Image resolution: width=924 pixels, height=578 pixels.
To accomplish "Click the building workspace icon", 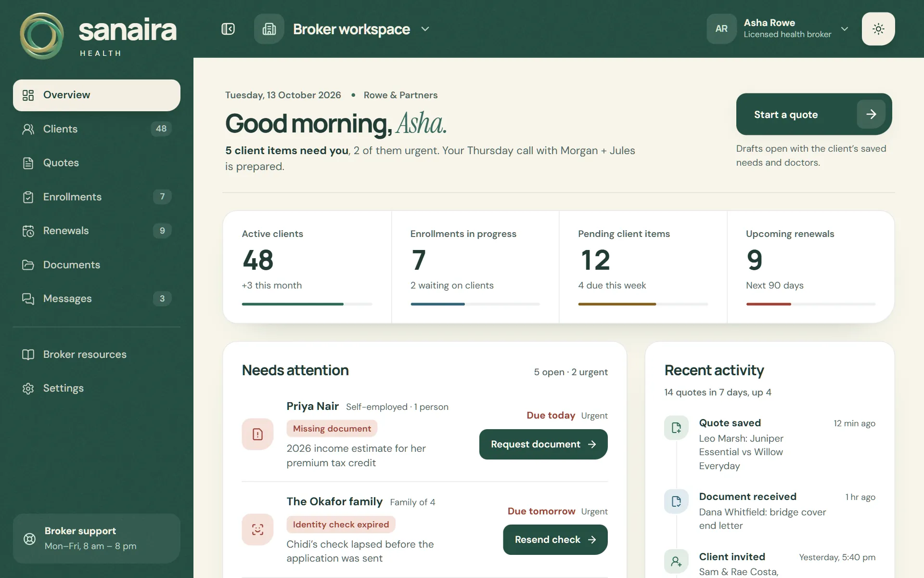I will coord(269,29).
